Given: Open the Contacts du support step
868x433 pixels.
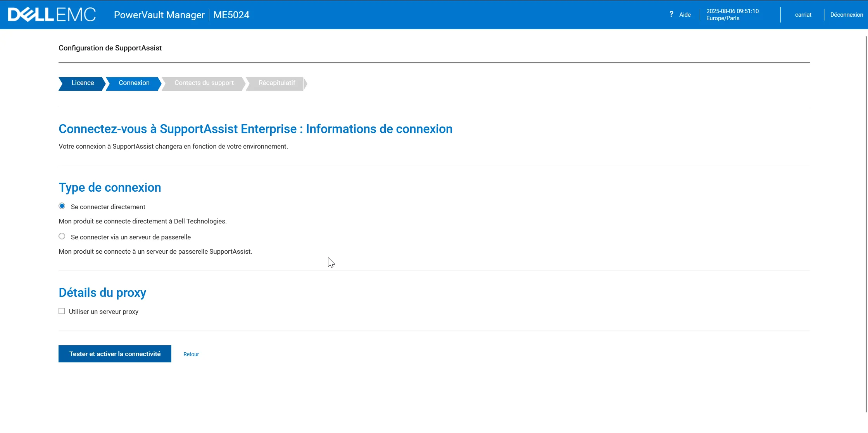Looking at the screenshot, I should click(204, 83).
